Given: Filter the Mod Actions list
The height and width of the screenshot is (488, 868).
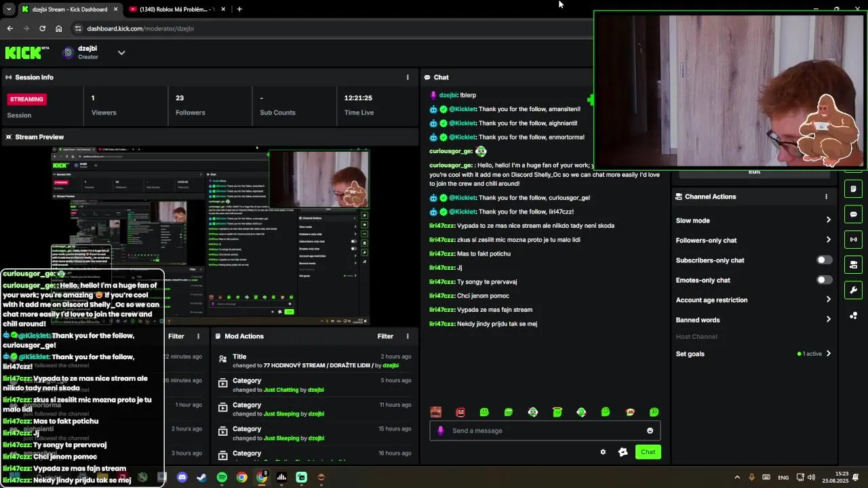Looking at the screenshot, I should pyautogui.click(x=385, y=336).
